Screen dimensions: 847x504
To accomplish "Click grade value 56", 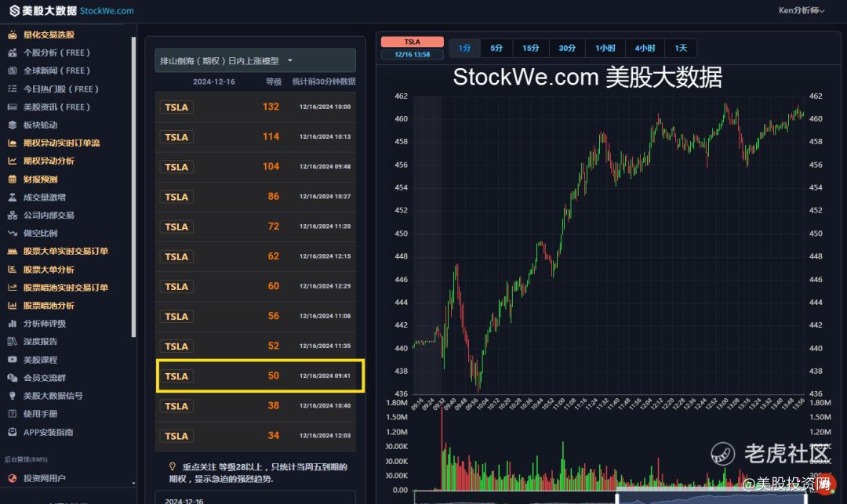I will click(x=274, y=316).
